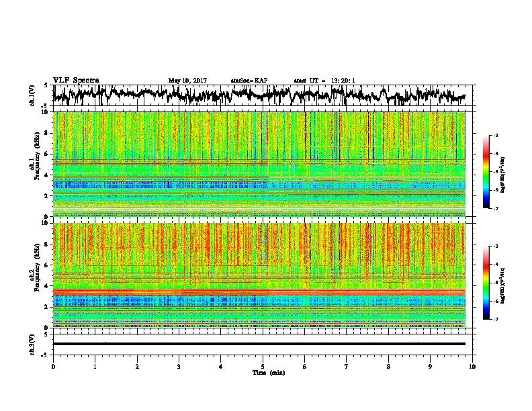Click the "-3" label on ch.1 color bar
The width and height of the screenshot is (532, 411).
click(495, 136)
